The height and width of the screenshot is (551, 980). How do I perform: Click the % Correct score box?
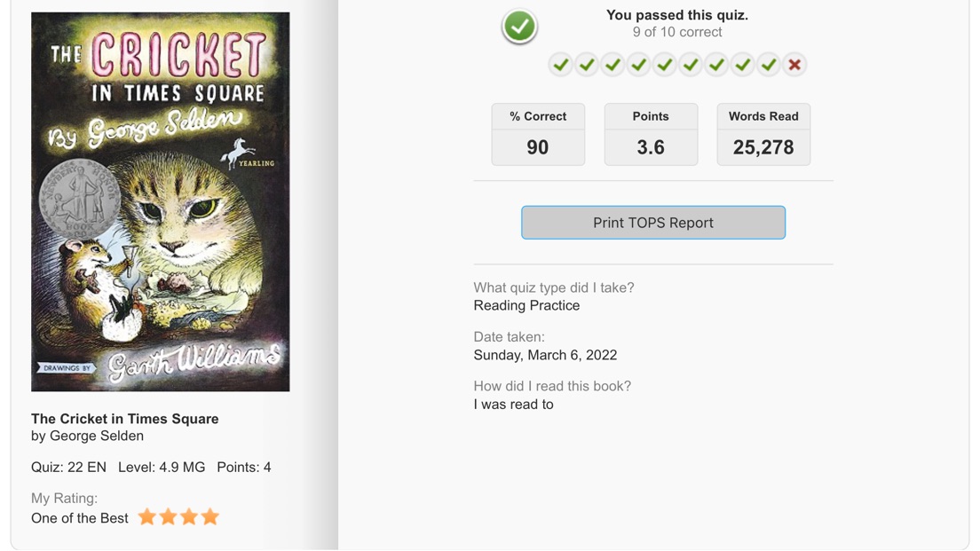(538, 134)
